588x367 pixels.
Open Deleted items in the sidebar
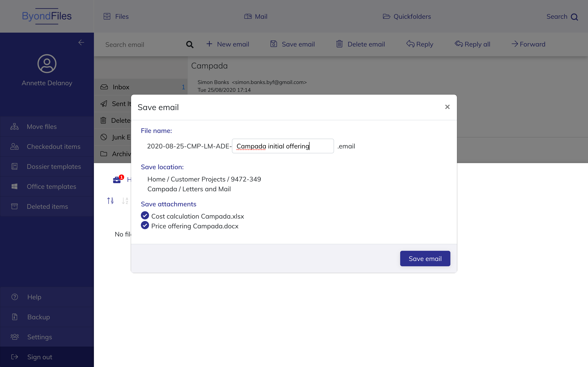[x=47, y=206]
